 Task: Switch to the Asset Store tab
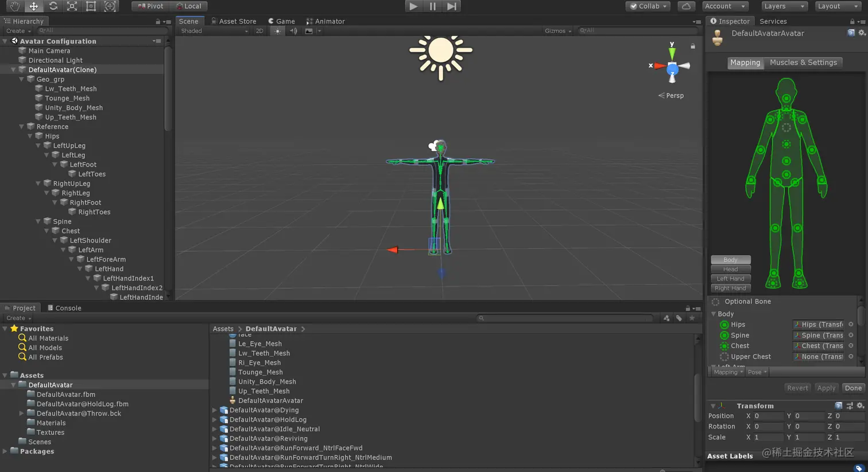tap(233, 21)
